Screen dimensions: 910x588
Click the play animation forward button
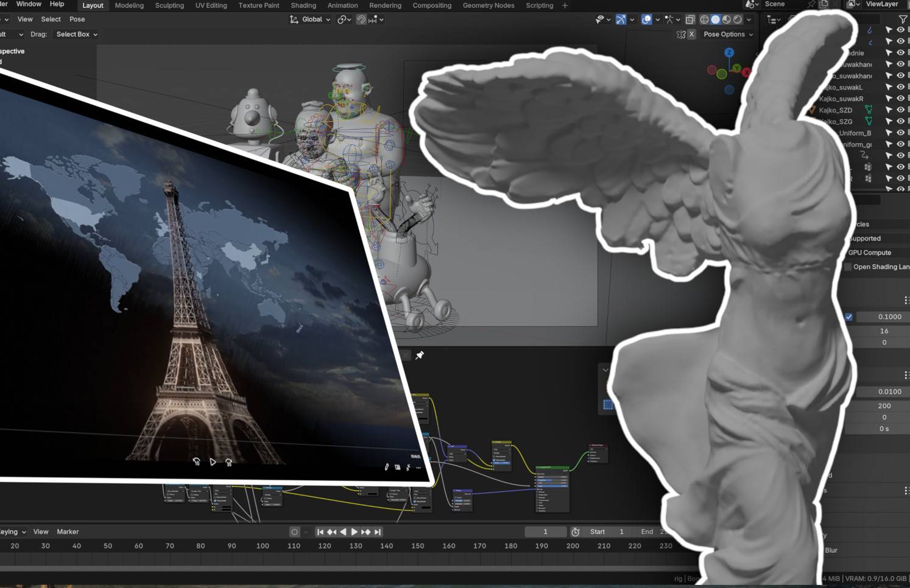(354, 532)
